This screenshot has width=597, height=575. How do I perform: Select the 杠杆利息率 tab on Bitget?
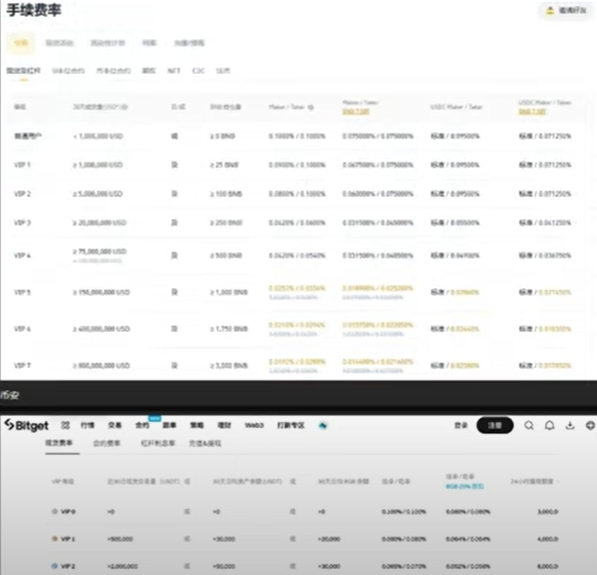[x=158, y=443]
